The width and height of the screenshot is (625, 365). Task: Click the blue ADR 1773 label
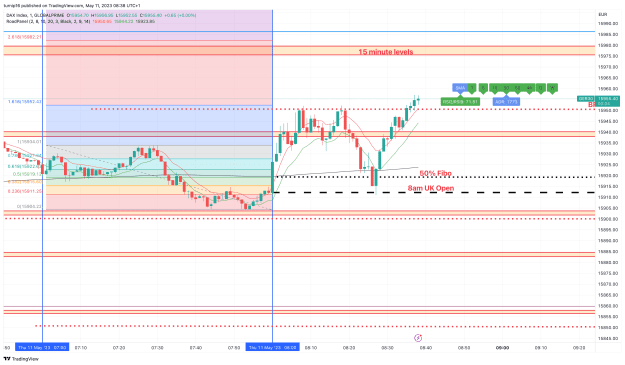coord(506,102)
